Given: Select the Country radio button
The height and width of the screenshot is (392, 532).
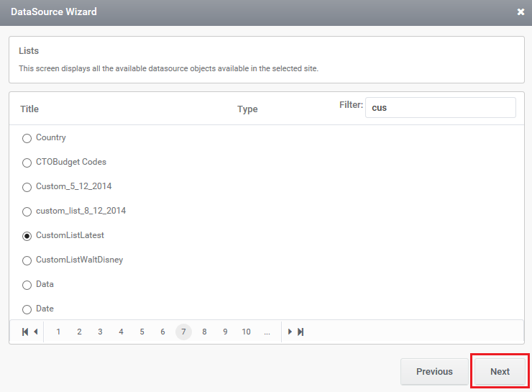Looking at the screenshot, I should click(x=27, y=138).
